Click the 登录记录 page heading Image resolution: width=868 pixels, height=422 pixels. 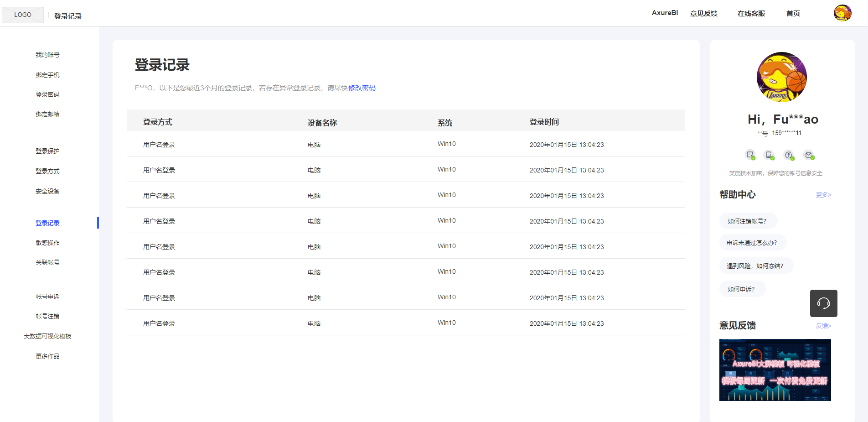tap(162, 65)
